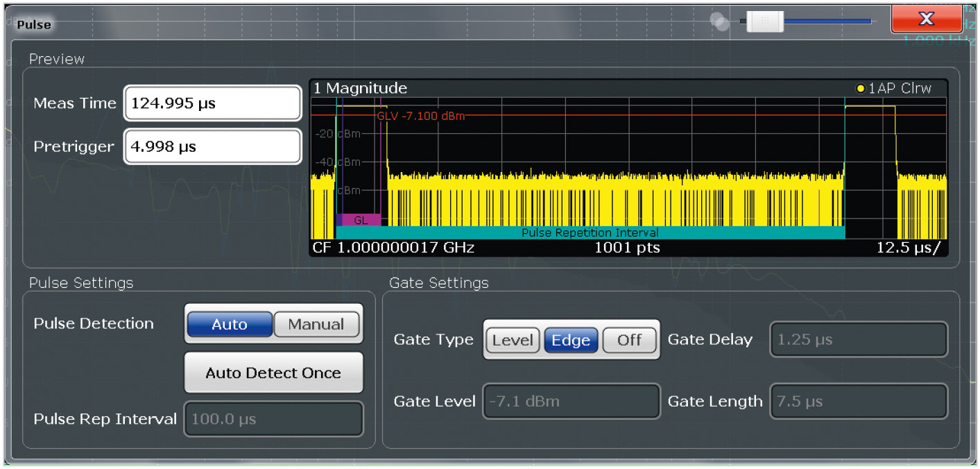The width and height of the screenshot is (980, 469).
Task: Click the 1001 pts label
Action: point(627,248)
